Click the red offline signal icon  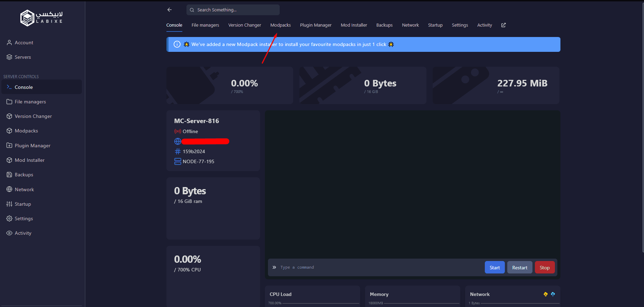[177, 131]
